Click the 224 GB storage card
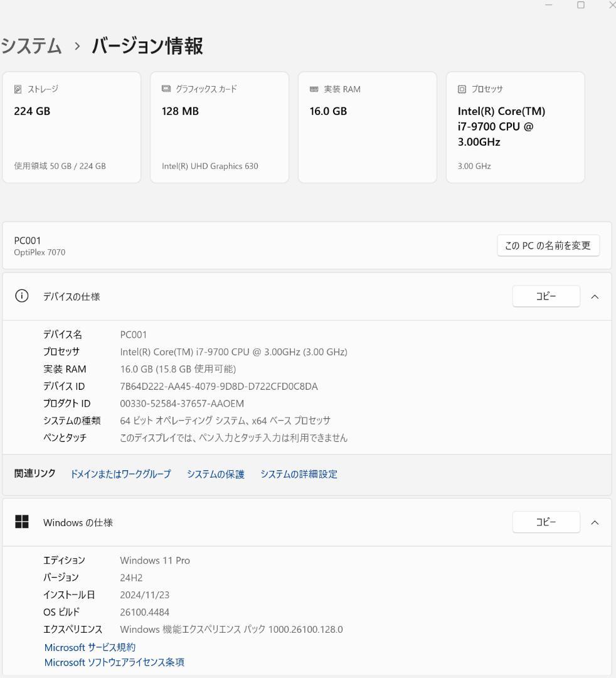The image size is (616, 678). (x=72, y=127)
